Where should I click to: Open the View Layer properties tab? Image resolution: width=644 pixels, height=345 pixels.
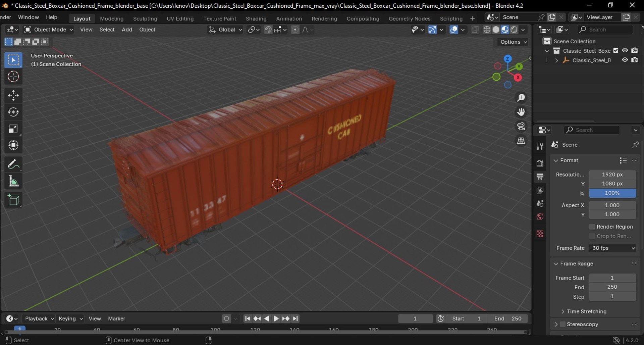point(540,190)
